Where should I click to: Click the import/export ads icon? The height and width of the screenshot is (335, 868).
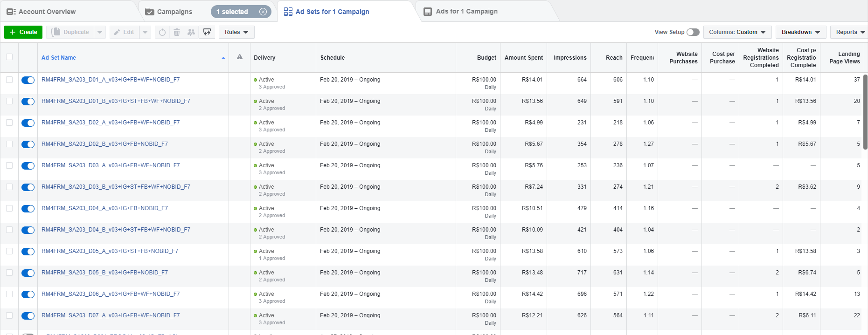[x=207, y=32]
